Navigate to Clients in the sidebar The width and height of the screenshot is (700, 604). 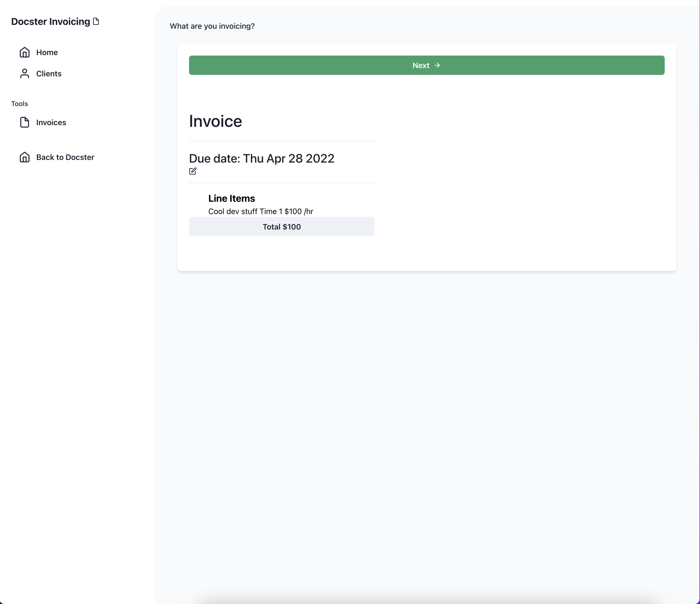(49, 74)
